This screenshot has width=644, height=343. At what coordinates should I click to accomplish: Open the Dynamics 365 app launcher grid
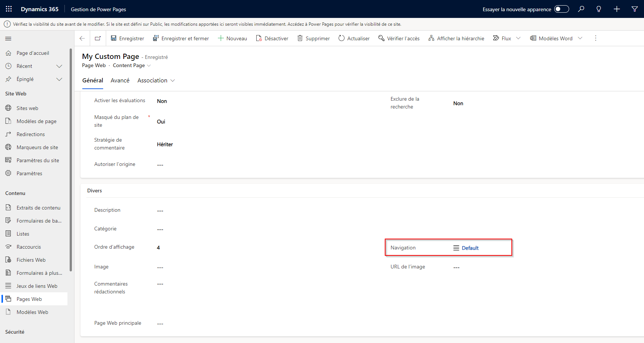point(9,9)
